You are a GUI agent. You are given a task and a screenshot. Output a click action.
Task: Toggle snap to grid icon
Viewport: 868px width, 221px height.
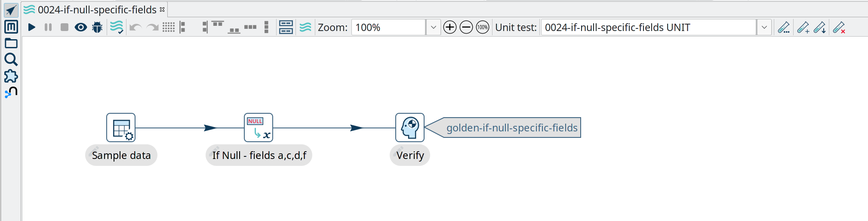169,28
